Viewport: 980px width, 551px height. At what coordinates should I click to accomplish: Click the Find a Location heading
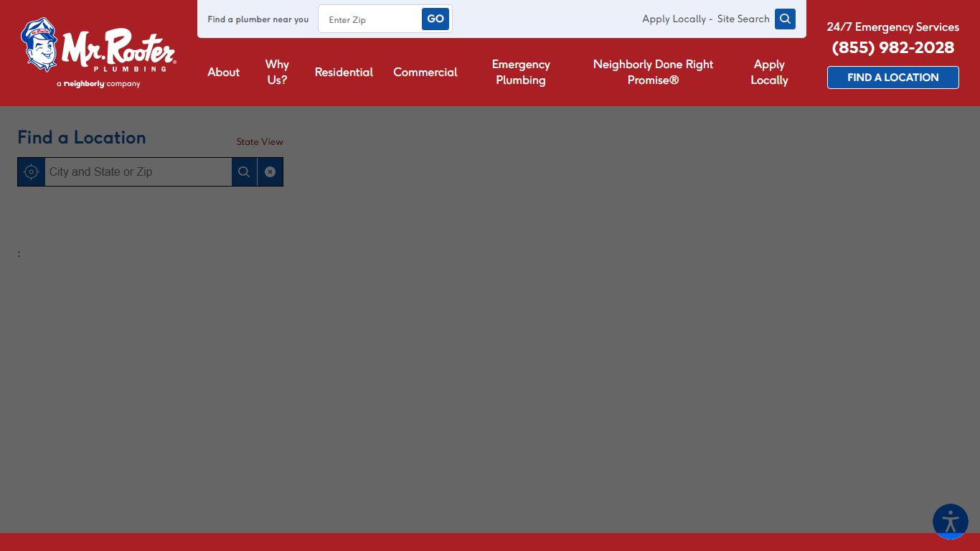point(82,138)
